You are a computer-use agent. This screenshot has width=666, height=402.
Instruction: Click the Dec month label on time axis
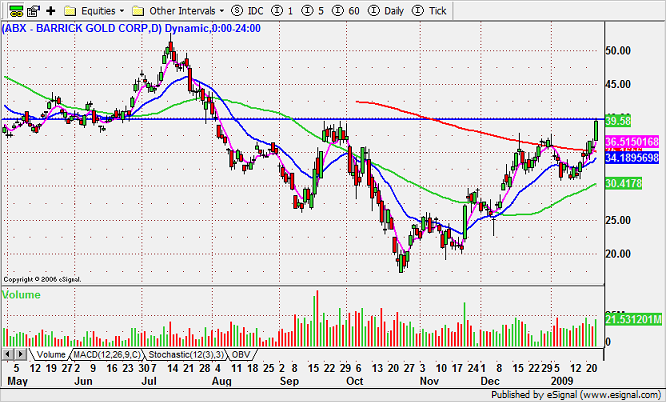pyautogui.click(x=490, y=381)
